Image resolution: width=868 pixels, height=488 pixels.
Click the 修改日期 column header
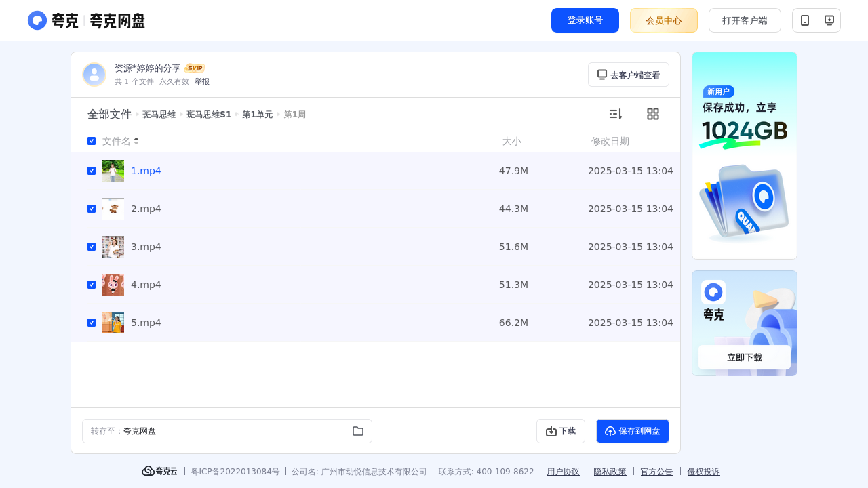coord(610,141)
